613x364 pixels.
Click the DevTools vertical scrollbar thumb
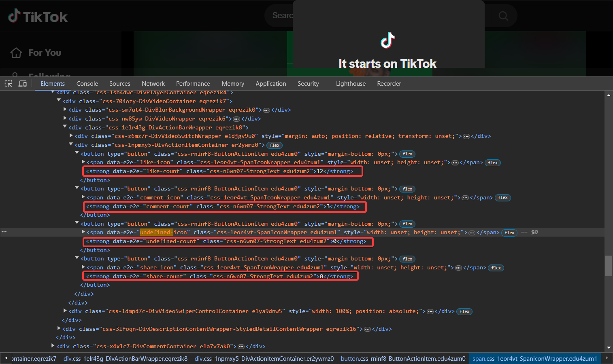tap(609, 266)
